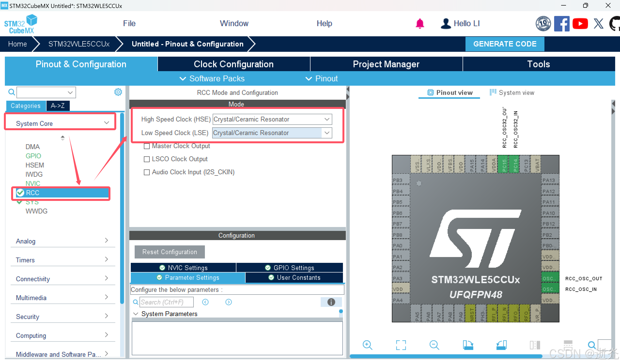
Task: Expand the Computing category
Action: coord(62,335)
